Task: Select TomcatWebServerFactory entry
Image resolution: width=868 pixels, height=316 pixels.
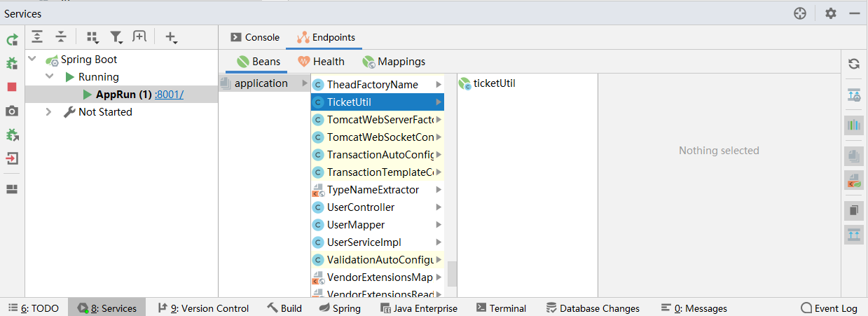Action: click(377, 120)
